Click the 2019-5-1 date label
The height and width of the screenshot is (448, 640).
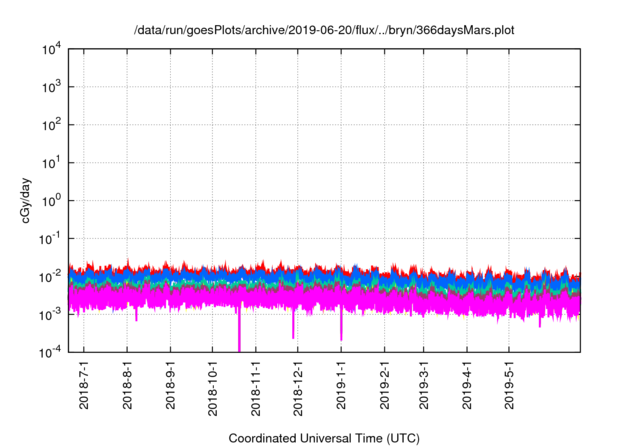(x=509, y=384)
